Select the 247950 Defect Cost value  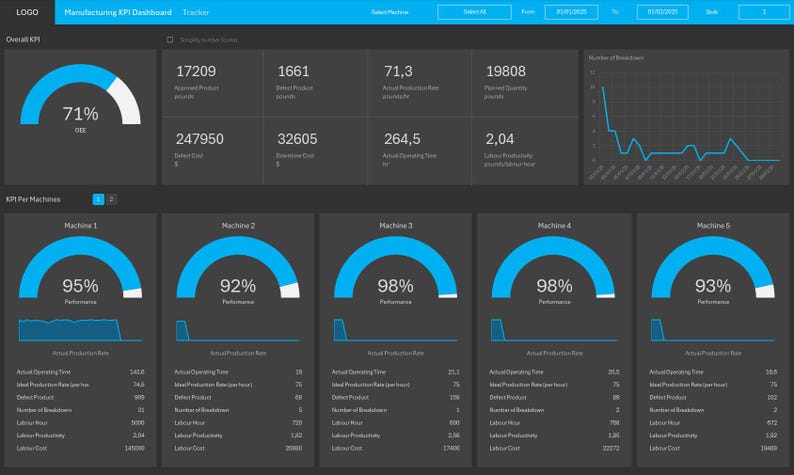(x=200, y=139)
